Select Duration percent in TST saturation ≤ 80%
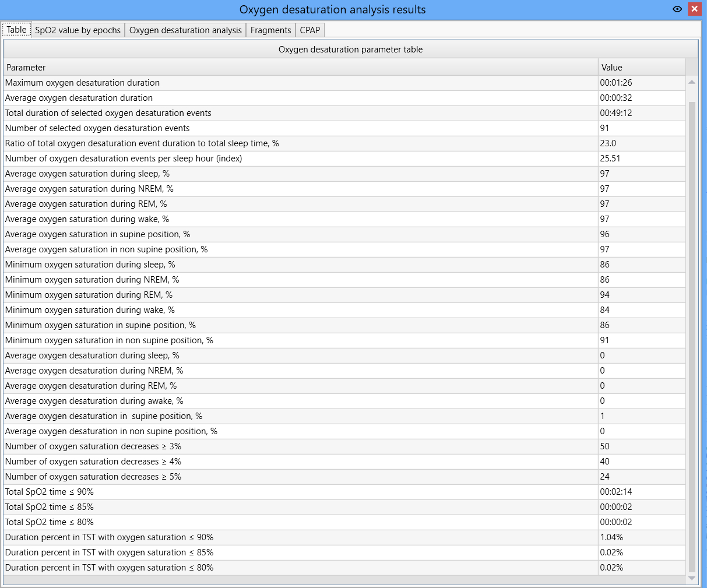This screenshot has width=707, height=588. pos(344,568)
